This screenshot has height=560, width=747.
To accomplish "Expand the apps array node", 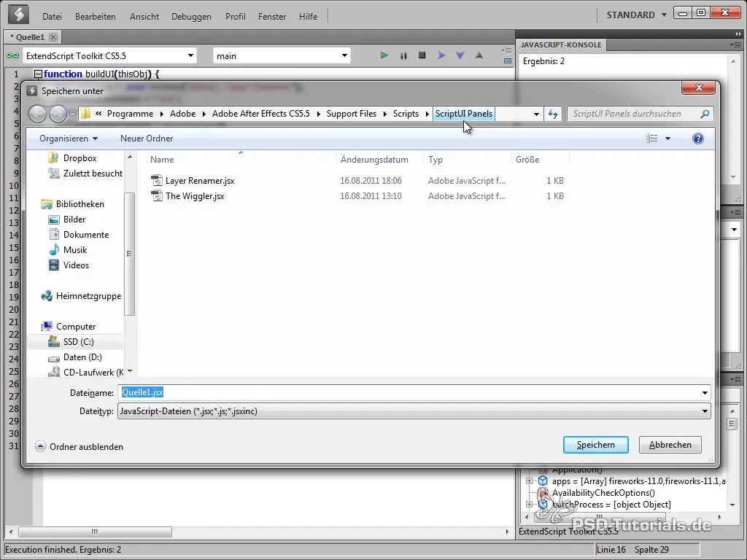I will [x=529, y=481].
